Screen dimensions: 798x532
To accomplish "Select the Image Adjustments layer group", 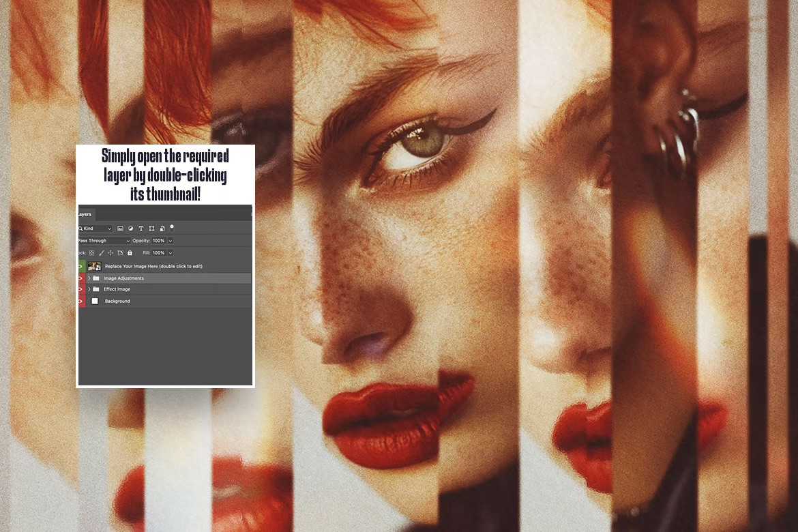I will (x=123, y=278).
